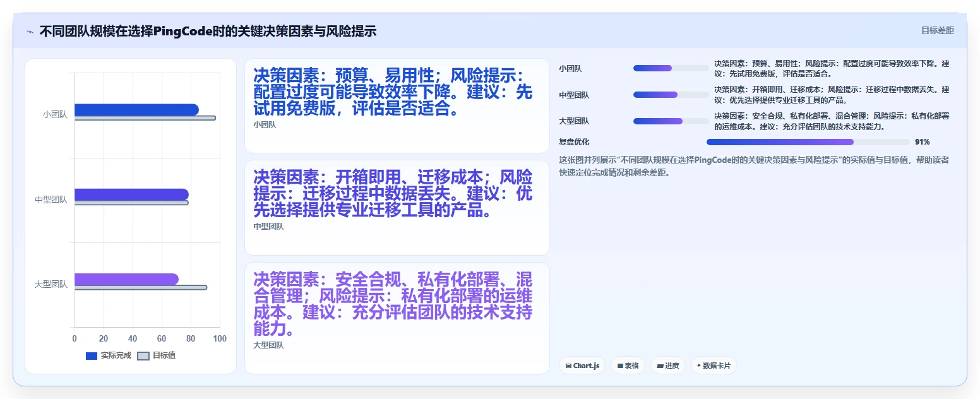Toggle the 实际完成 legend item
980x399 pixels.
click(x=109, y=355)
